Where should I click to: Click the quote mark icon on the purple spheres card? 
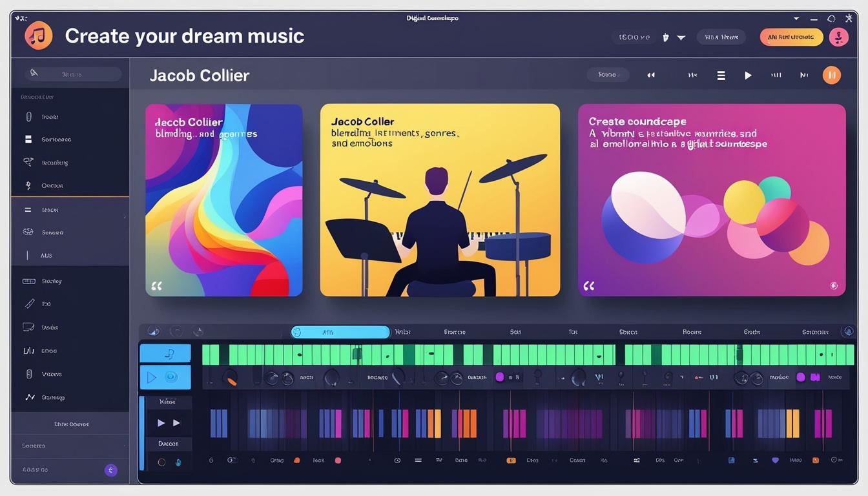(x=588, y=285)
